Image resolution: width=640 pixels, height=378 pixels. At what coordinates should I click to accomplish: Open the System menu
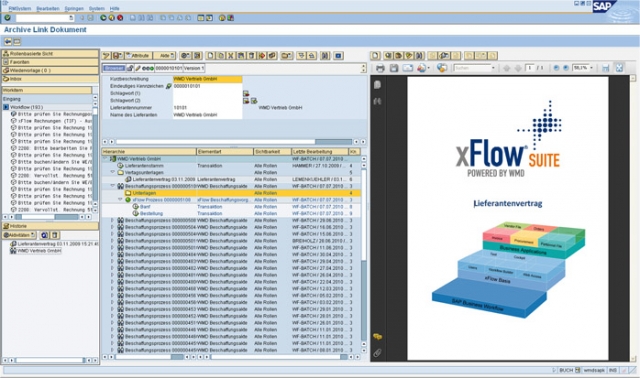(97, 8)
